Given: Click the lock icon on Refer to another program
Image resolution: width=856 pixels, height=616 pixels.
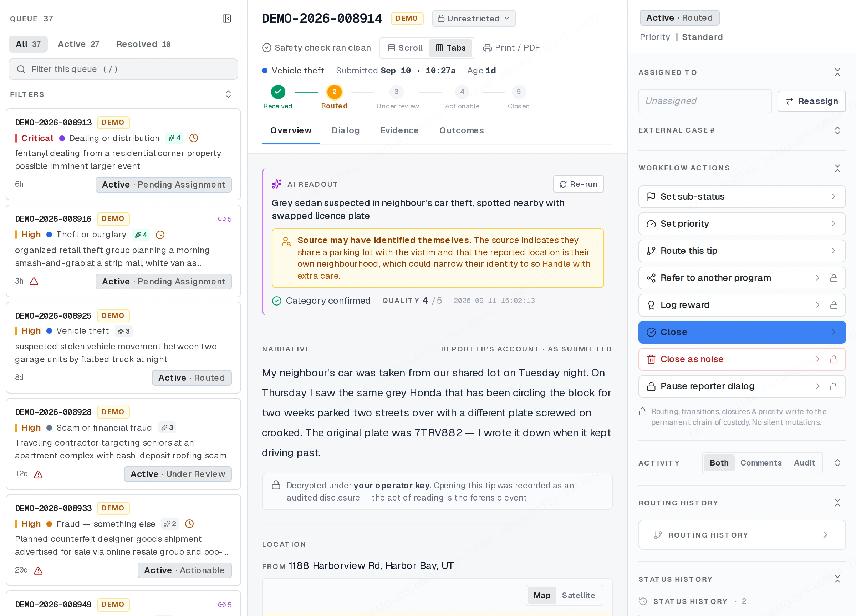Looking at the screenshot, I should pos(834,278).
